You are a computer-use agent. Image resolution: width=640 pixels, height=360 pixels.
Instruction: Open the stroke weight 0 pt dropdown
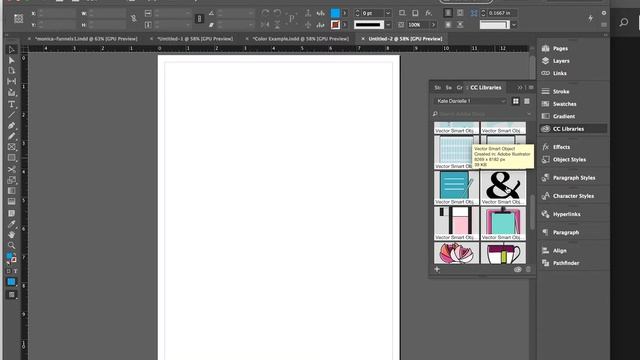click(388, 13)
